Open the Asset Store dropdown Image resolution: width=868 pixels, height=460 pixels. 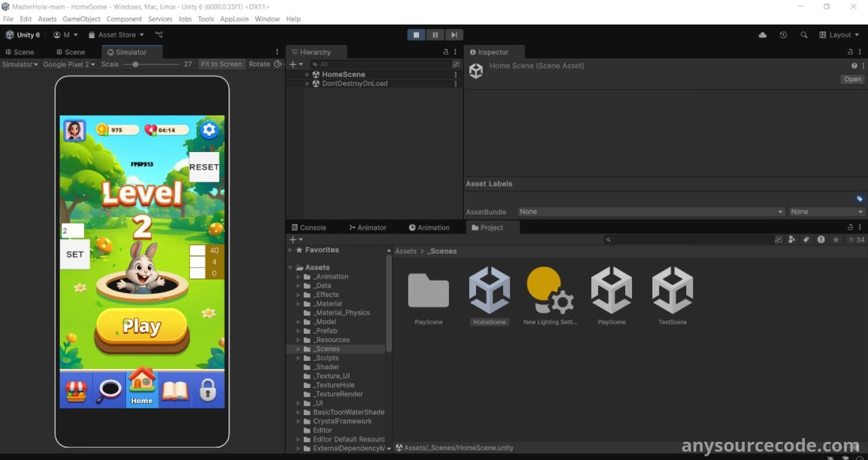coord(116,35)
